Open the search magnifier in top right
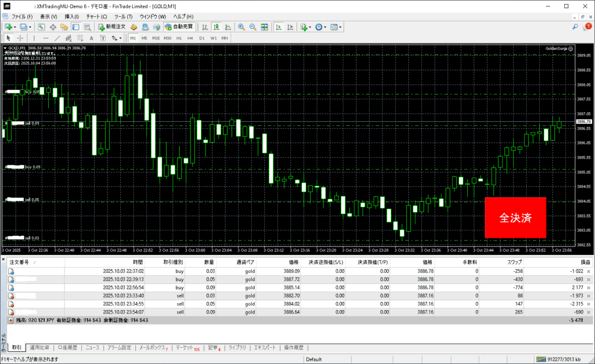 (575, 27)
